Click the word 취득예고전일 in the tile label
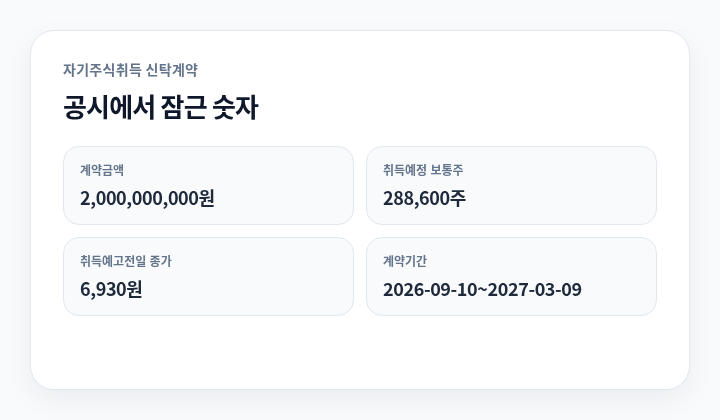 click(x=112, y=261)
